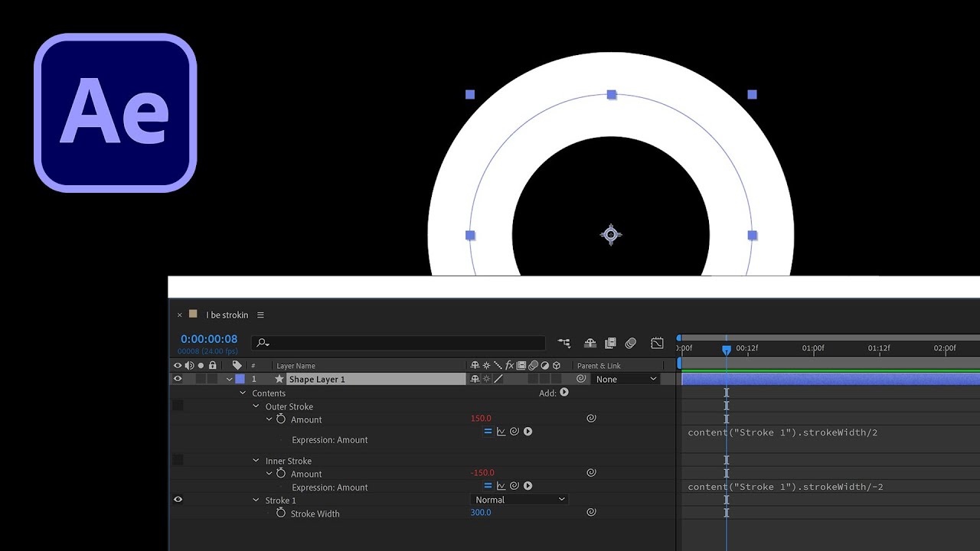Close the 'I be strokin' timeline tab
The image size is (980, 551).
[180, 315]
